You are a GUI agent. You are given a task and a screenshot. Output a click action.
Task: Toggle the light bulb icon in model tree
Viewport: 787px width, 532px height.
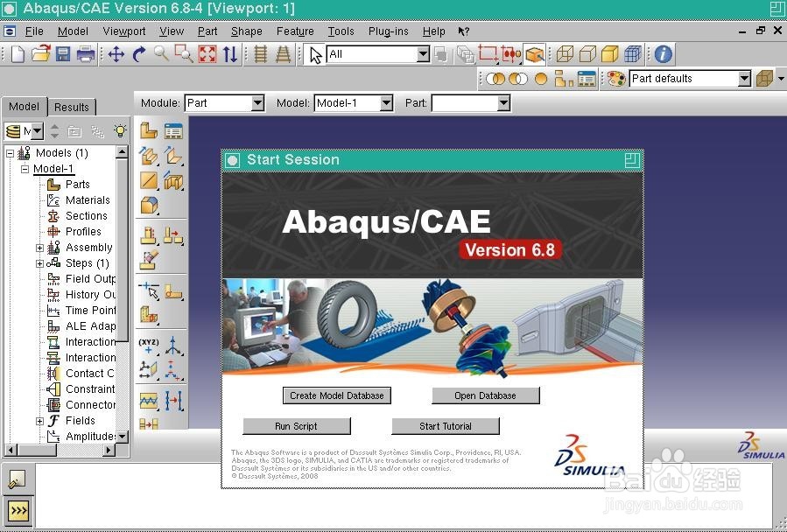click(x=120, y=131)
